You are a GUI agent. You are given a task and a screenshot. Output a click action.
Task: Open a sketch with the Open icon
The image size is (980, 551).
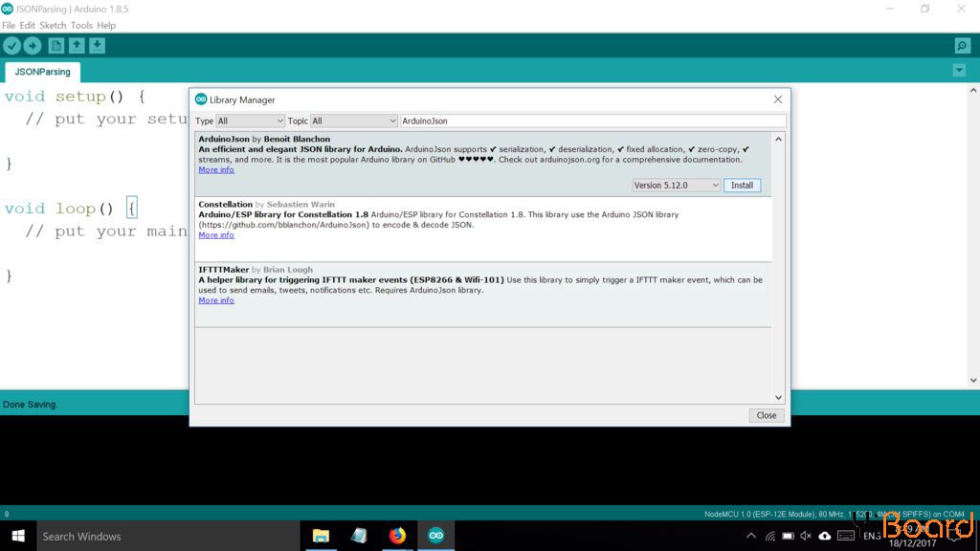[77, 46]
